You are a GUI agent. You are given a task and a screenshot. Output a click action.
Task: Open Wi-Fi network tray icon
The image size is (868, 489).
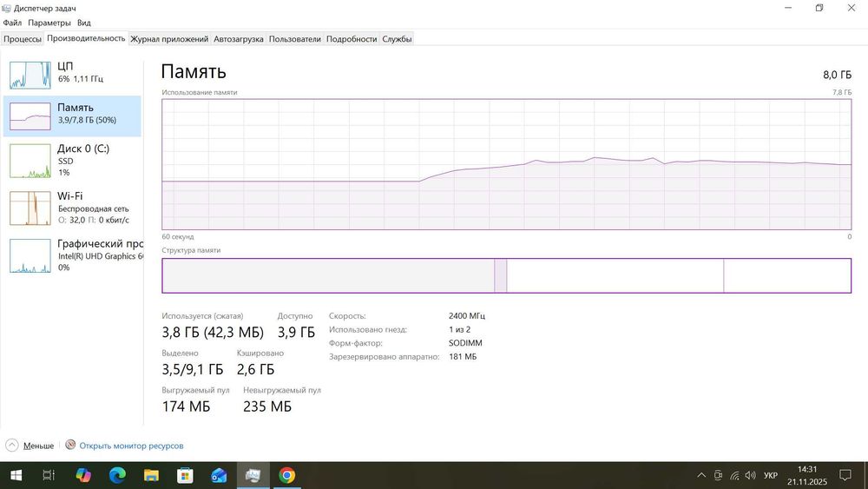734,475
